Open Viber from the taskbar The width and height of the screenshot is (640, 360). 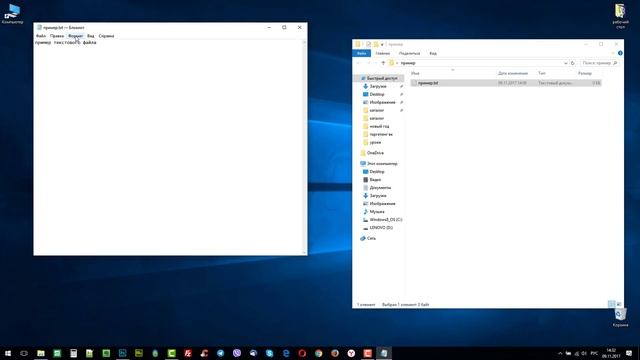coord(237,353)
